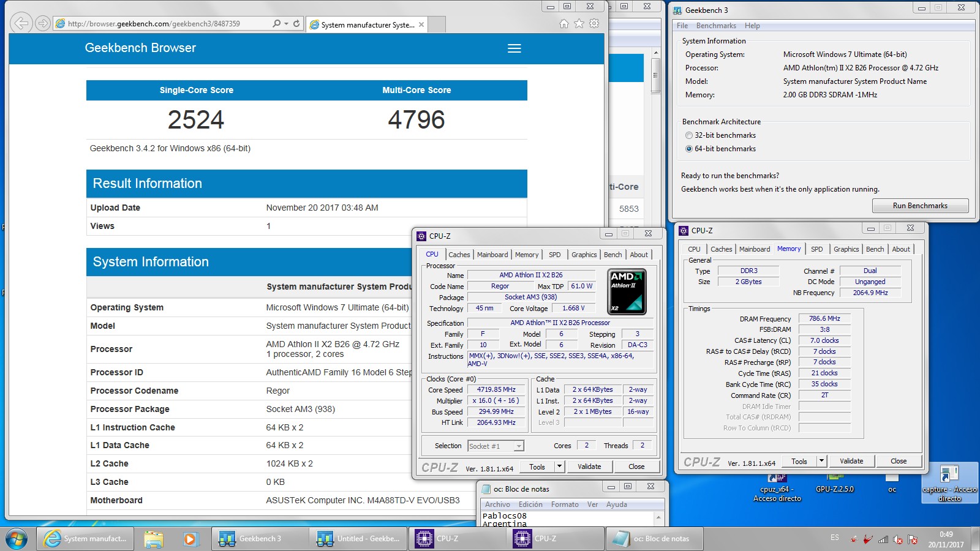This screenshot has width=980, height=551.
Task: Open address bar dropdown arrow in IE
Action: [286, 23]
